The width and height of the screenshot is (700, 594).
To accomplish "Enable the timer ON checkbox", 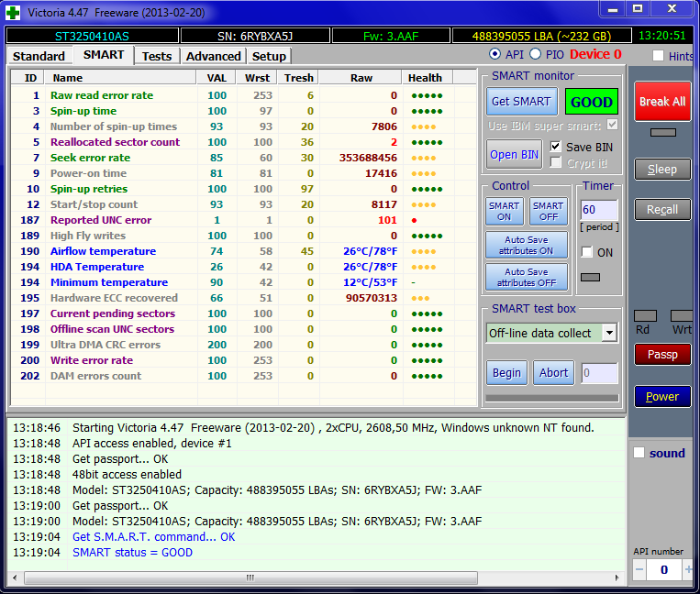I will point(587,252).
